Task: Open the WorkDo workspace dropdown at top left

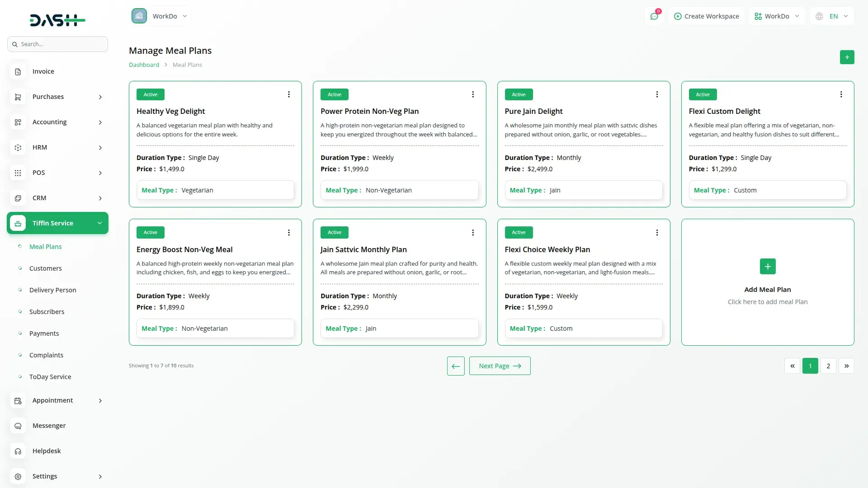Action: click(160, 16)
